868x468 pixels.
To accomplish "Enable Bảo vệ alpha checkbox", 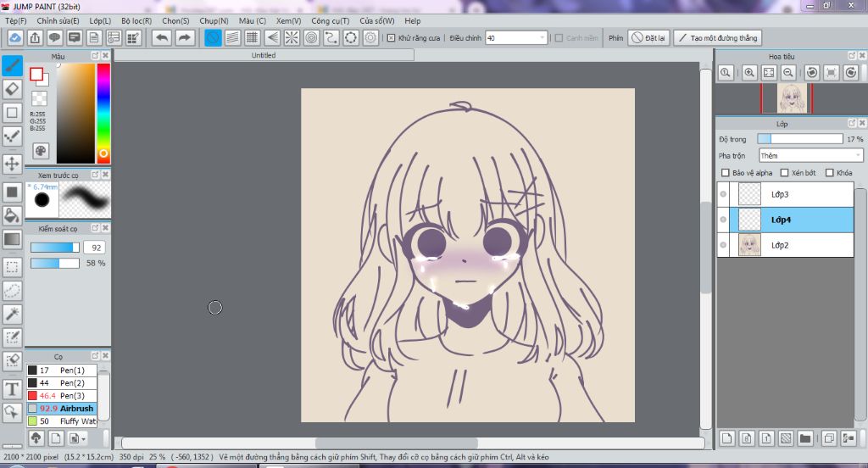I will [726, 173].
